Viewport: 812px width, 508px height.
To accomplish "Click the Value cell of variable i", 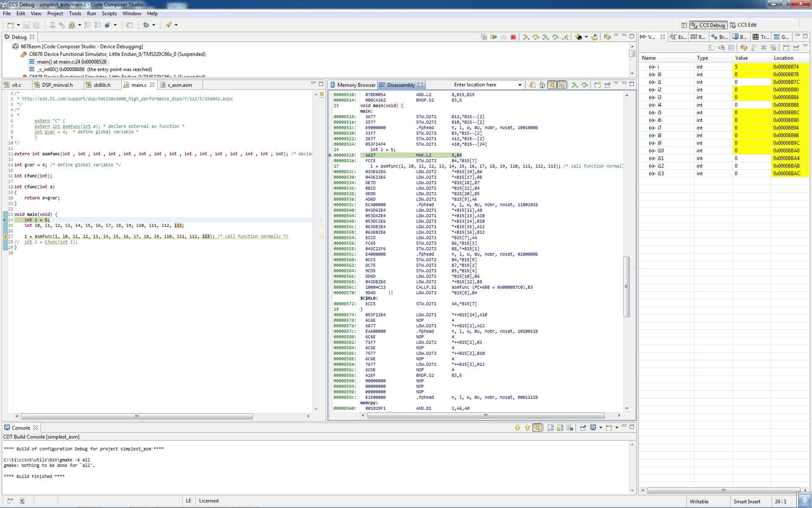I will click(751, 67).
